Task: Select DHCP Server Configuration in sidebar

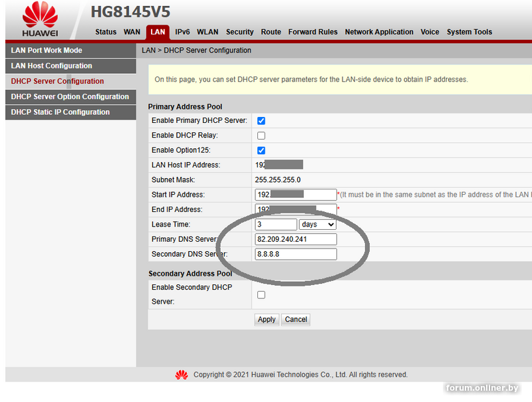Action: (70, 81)
